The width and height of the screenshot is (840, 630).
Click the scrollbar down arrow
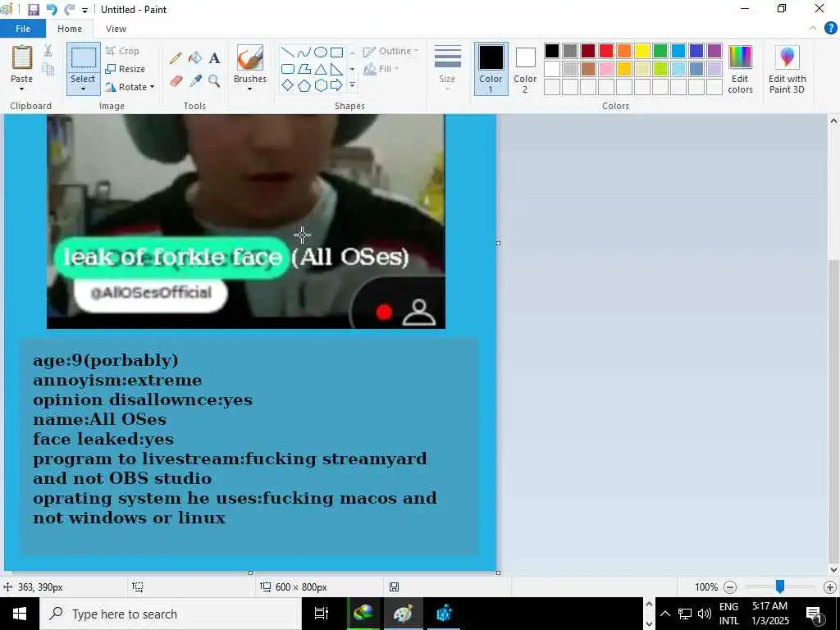[x=833, y=569]
